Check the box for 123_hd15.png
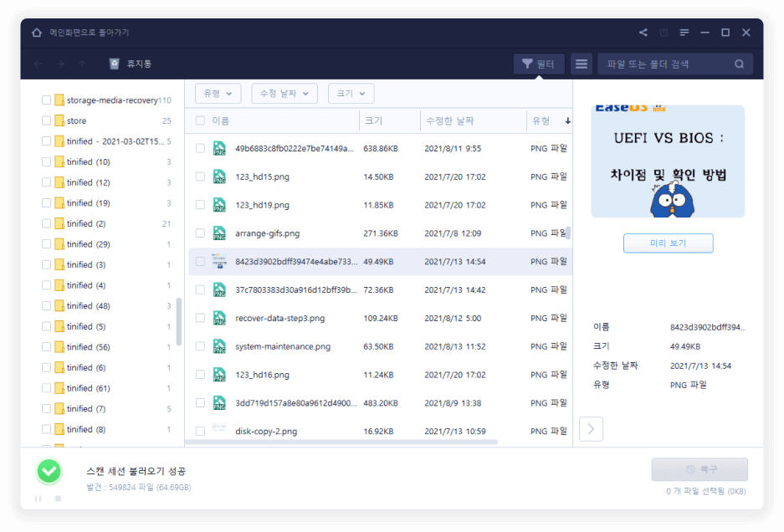Image resolution: width=784 pixels, height=532 pixels. pos(200,176)
